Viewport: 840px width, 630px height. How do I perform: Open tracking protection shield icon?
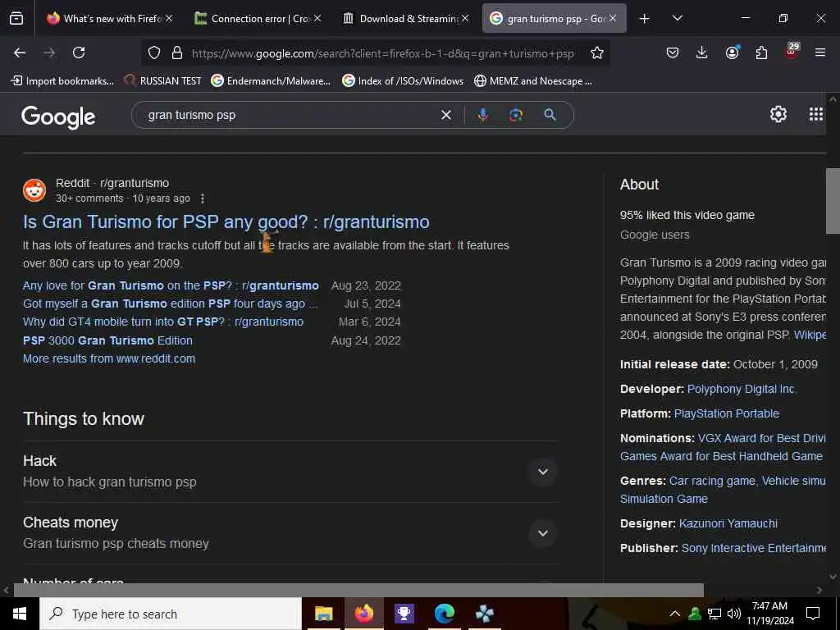(154, 52)
